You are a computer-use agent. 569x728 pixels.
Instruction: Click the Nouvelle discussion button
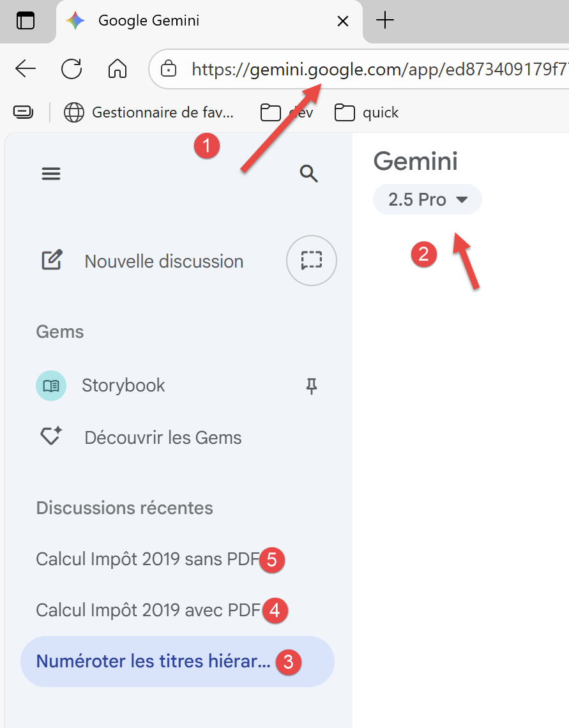click(163, 261)
